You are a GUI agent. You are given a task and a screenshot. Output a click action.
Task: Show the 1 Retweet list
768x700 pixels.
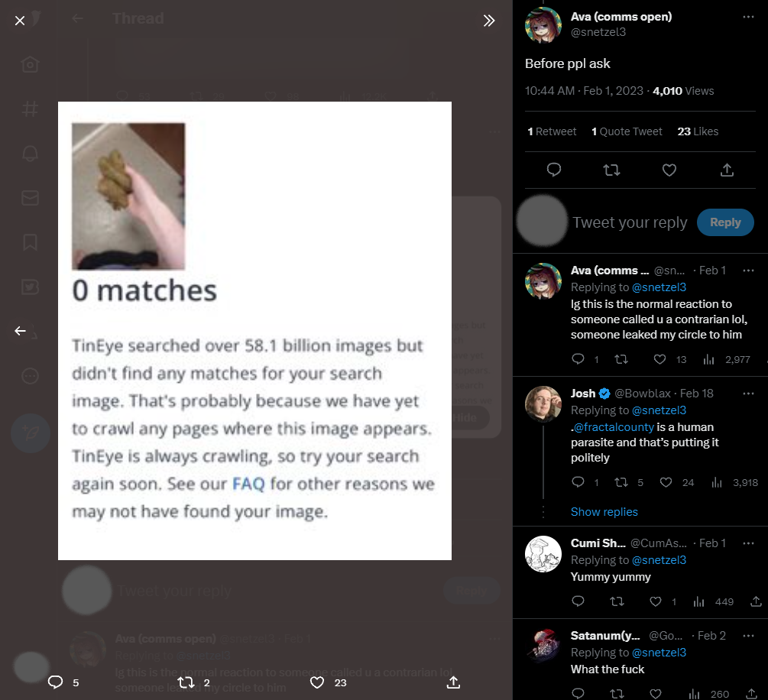(x=552, y=131)
